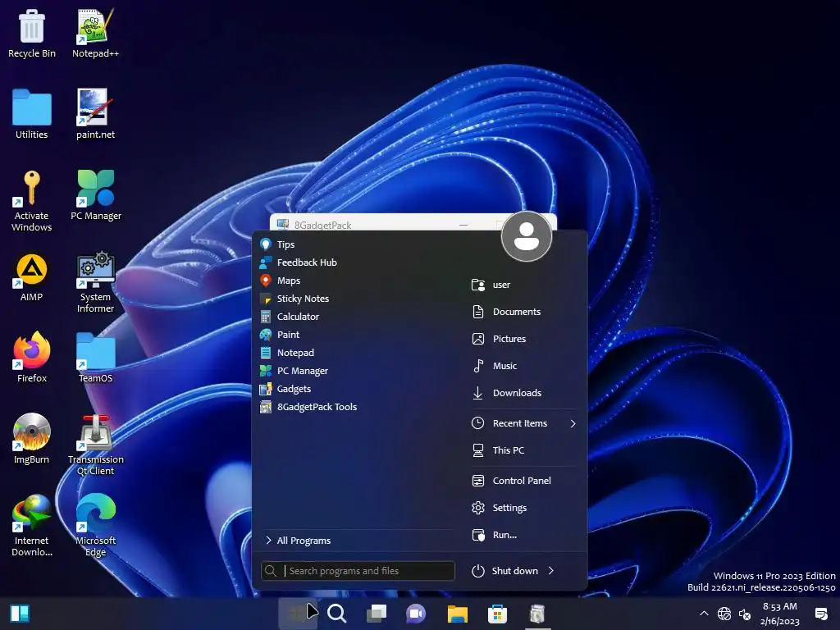Screen dimensions: 840x630
Task: Open the Utilities folder on the desktop
Action: 32,114
